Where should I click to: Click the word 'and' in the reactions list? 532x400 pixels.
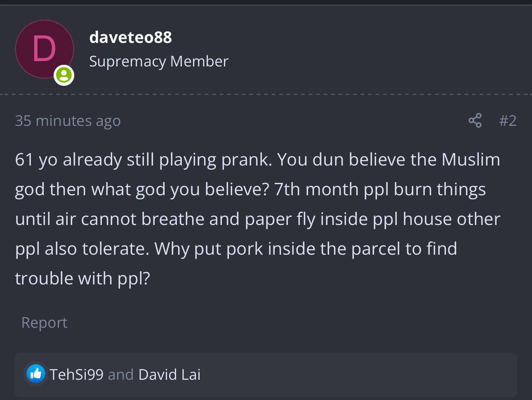click(x=121, y=374)
